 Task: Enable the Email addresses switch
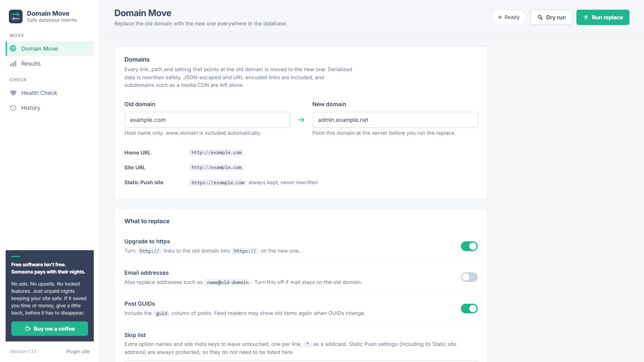(469, 277)
